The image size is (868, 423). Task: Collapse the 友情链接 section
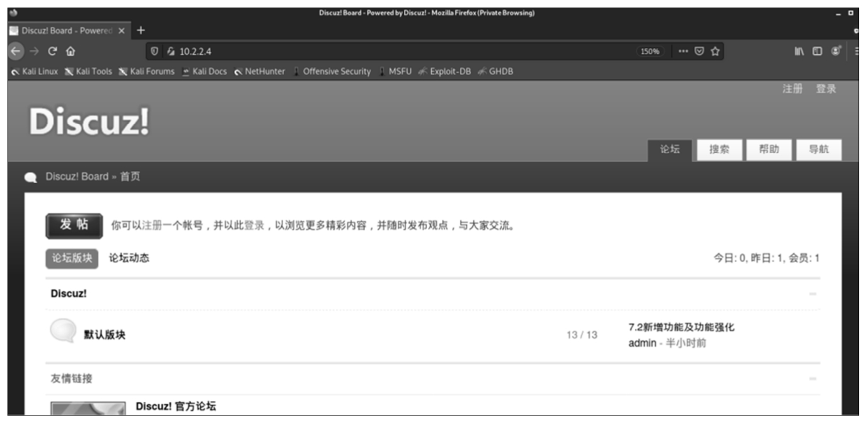[813, 379]
